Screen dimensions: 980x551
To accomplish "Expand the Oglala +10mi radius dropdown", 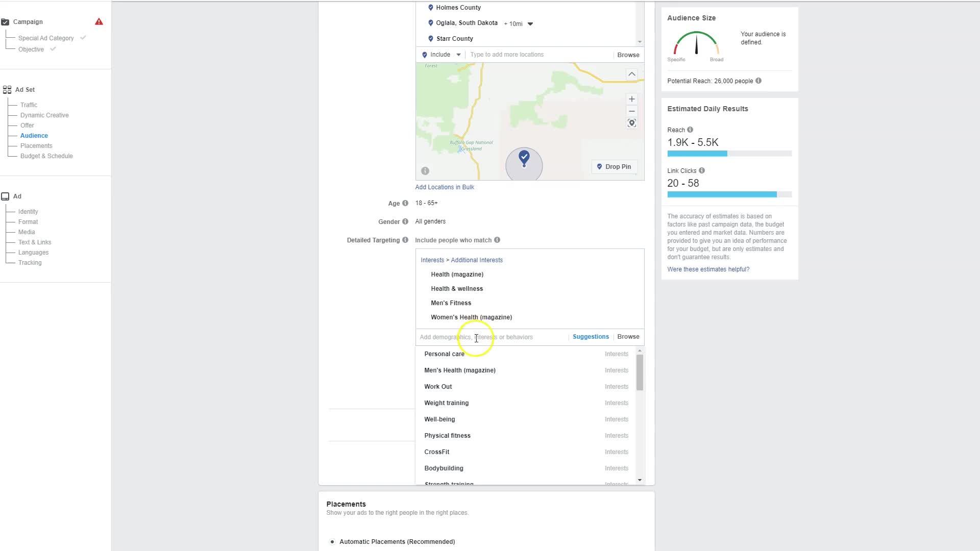I will tap(530, 24).
